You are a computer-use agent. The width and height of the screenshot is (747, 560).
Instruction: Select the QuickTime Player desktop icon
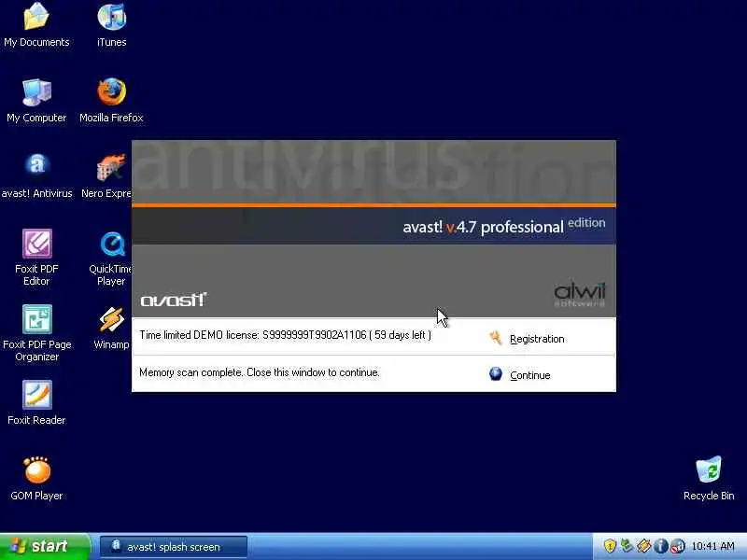click(x=110, y=259)
